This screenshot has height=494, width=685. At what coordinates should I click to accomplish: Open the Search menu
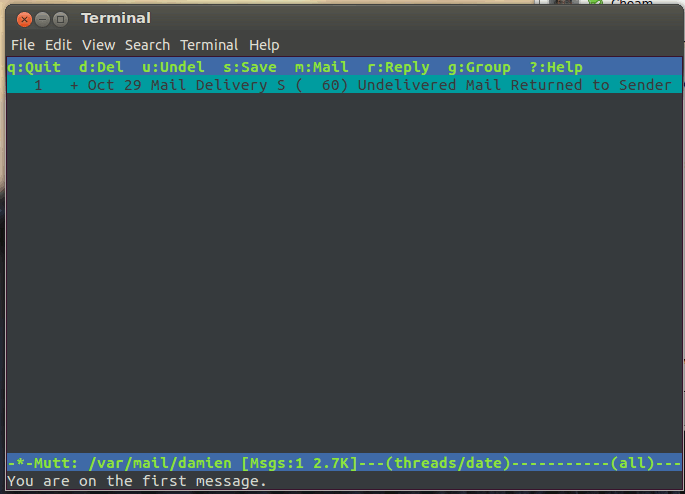pos(147,45)
